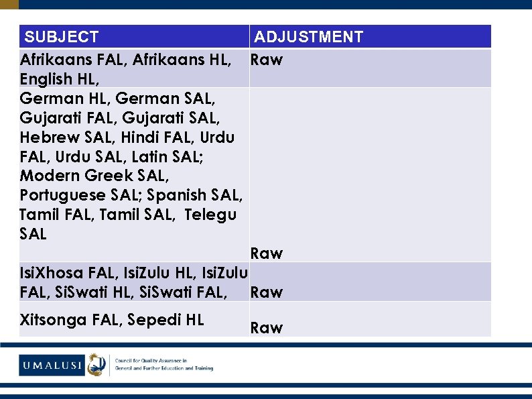Screen dimensions: 532x399
Task: Click the Raw value below Telegu SAL row
Action: [267, 253]
